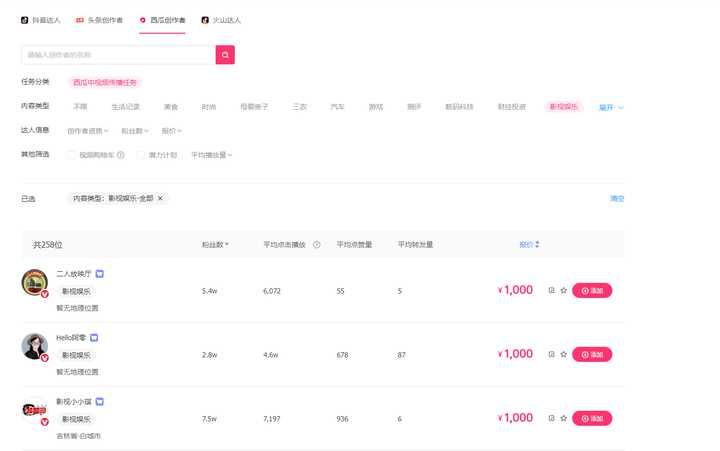Click 添加 button for 二人放映厅
720x451 pixels.
(592, 291)
